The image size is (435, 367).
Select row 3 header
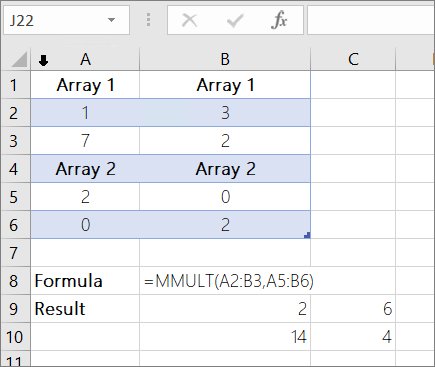[15, 141]
